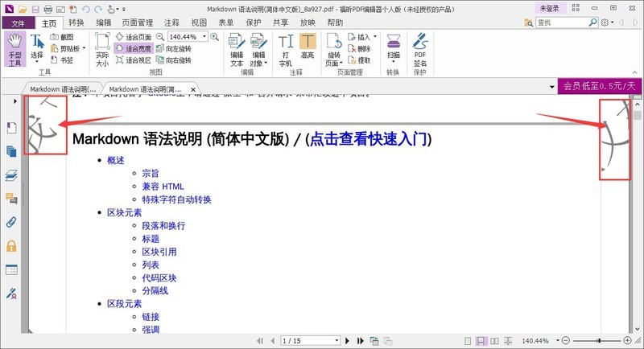
Task: Click Print icon in quick access toolbar
Action: [x=48, y=9]
